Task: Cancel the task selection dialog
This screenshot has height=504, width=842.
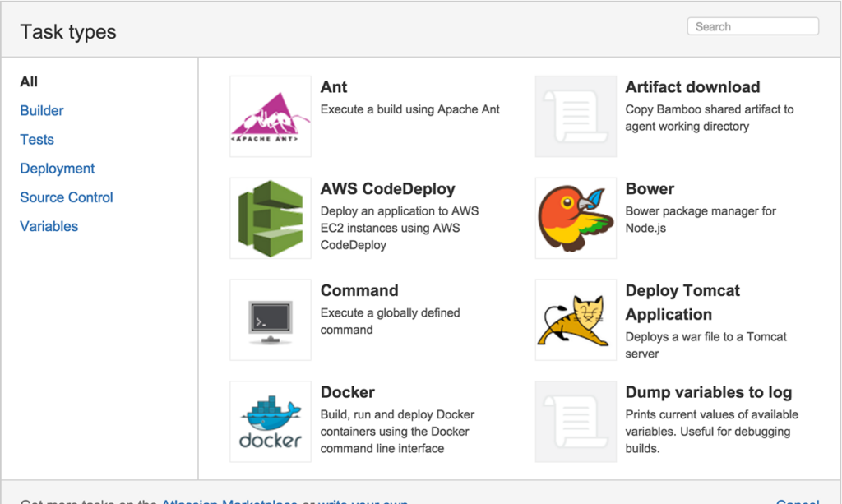Action: [x=796, y=502]
